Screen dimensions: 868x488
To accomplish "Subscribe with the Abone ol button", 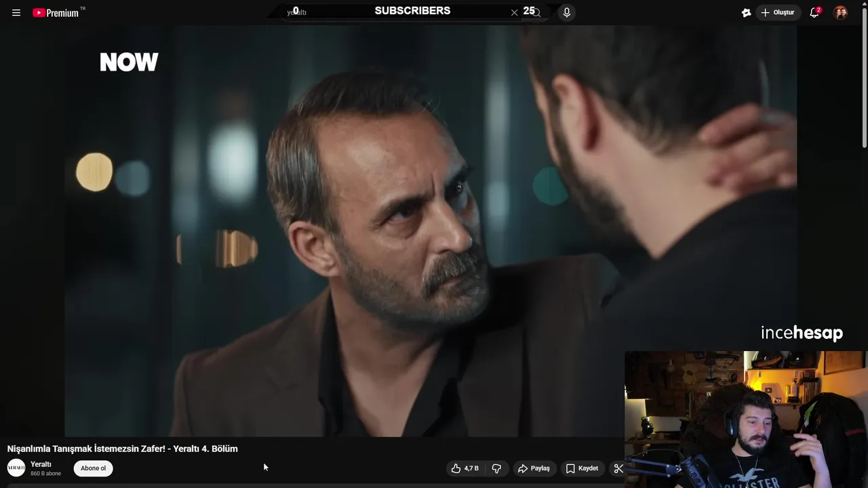I will click(x=94, y=468).
